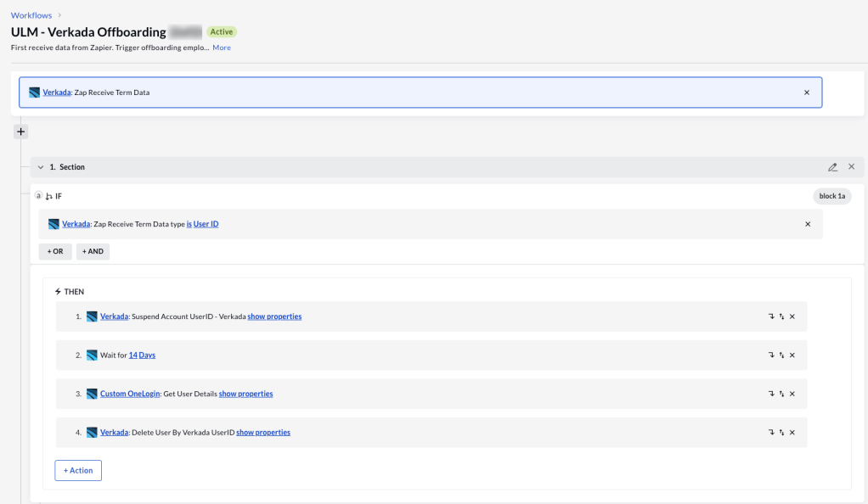
Task: Click the + Action button
Action: (x=78, y=470)
